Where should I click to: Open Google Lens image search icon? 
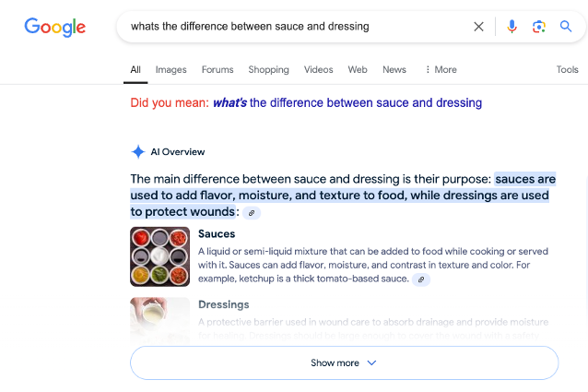(x=539, y=27)
